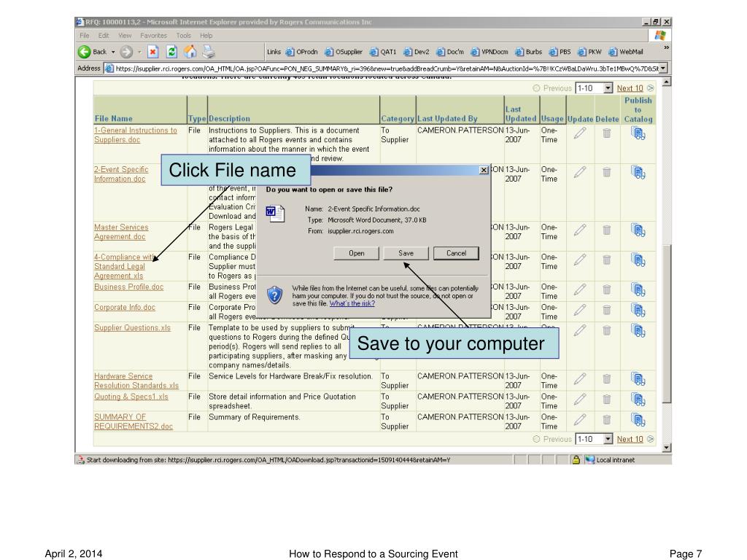Publish Master Services Agreement to catalog icon

pos(638,230)
